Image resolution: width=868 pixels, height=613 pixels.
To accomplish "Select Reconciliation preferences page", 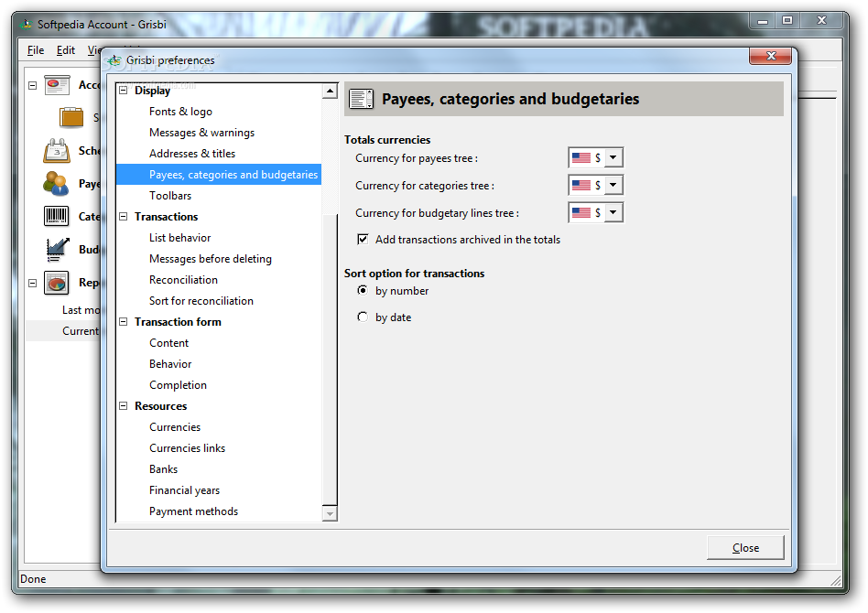I will pyautogui.click(x=183, y=279).
